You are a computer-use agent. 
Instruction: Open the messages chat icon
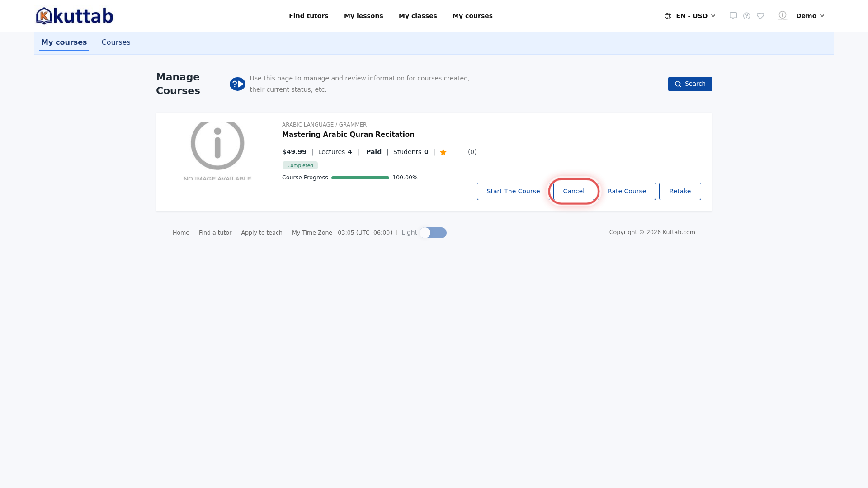pos(733,16)
